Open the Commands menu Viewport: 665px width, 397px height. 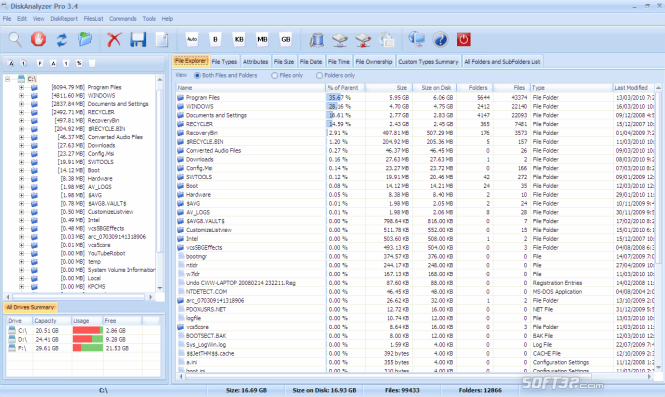click(x=123, y=19)
